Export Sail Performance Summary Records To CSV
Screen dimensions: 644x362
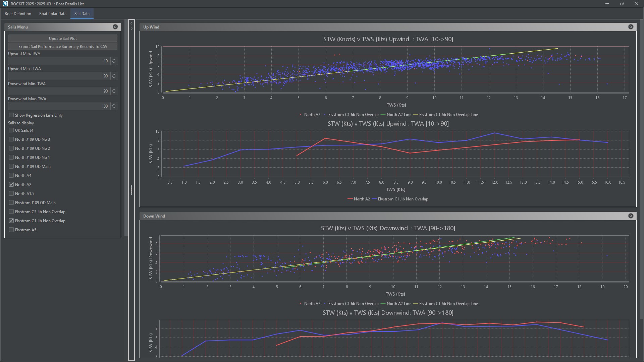63,47
